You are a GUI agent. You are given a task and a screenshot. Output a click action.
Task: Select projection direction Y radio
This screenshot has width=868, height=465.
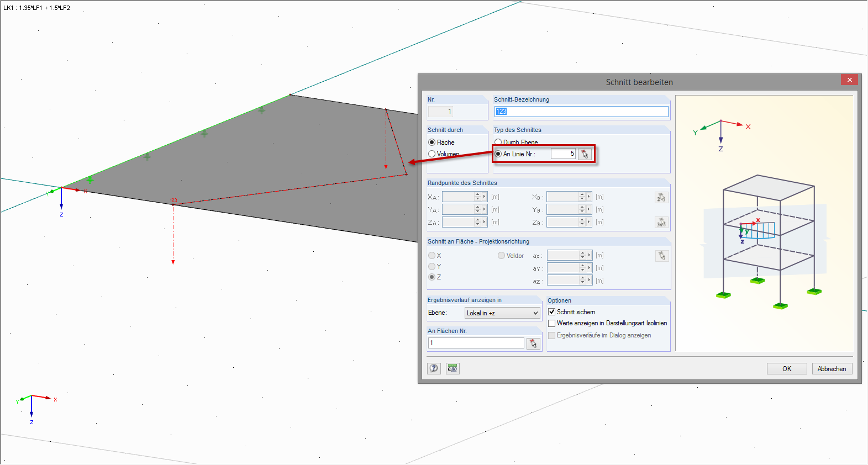pyautogui.click(x=432, y=267)
